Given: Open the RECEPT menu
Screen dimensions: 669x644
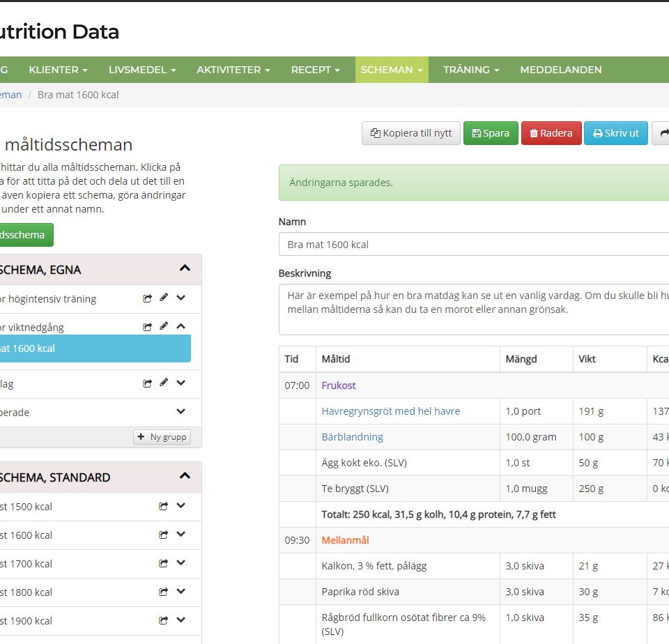Looking at the screenshot, I should pos(315,70).
